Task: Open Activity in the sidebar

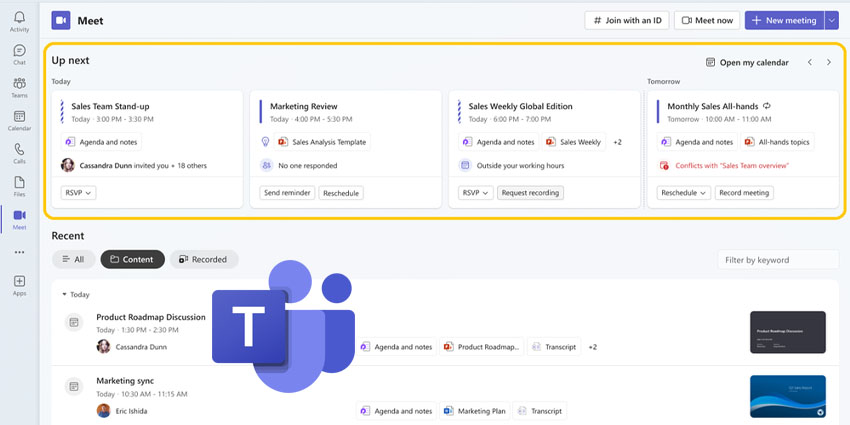Action: pyautogui.click(x=20, y=22)
